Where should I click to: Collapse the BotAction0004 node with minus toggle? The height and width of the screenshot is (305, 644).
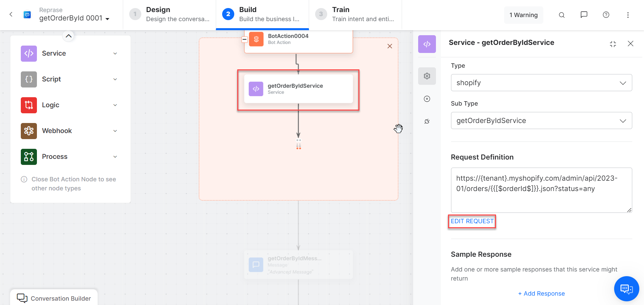(x=245, y=40)
